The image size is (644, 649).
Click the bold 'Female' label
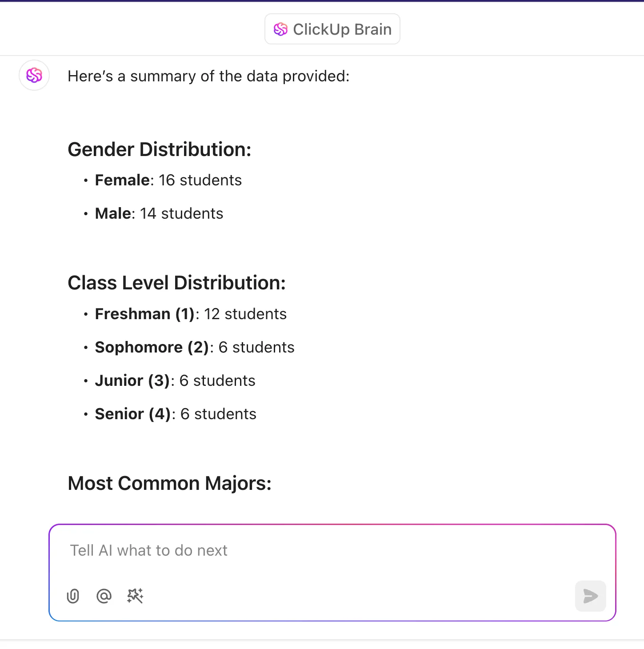pos(122,180)
